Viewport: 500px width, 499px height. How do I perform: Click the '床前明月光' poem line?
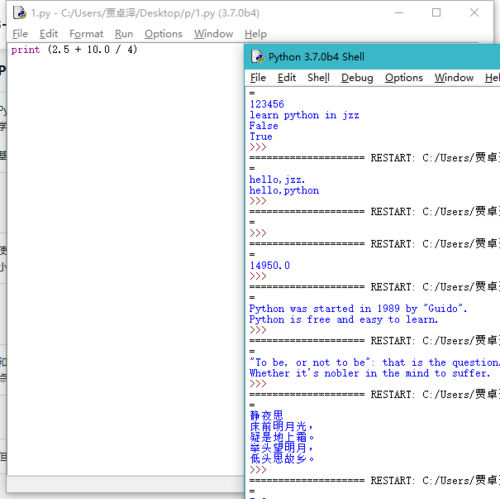click(x=281, y=426)
